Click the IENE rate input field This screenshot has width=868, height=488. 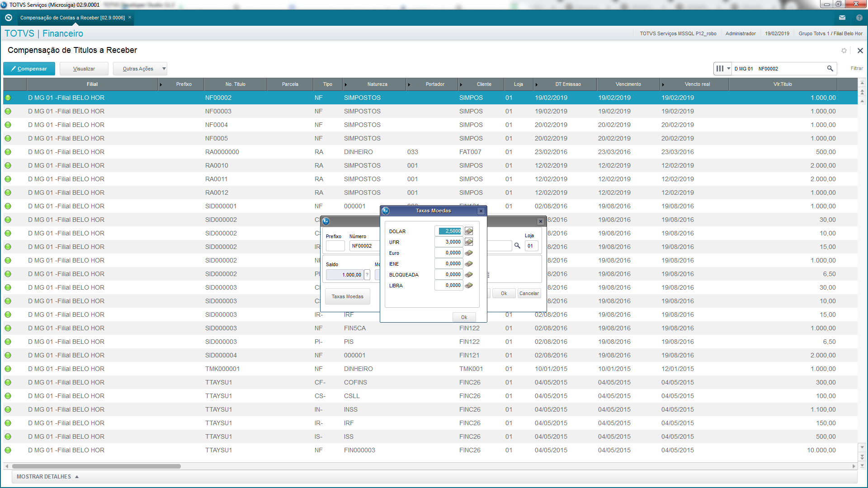(449, 264)
